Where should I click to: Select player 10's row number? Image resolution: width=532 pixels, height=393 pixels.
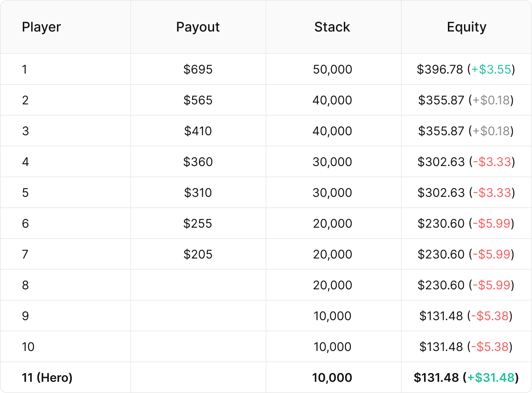coord(28,347)
